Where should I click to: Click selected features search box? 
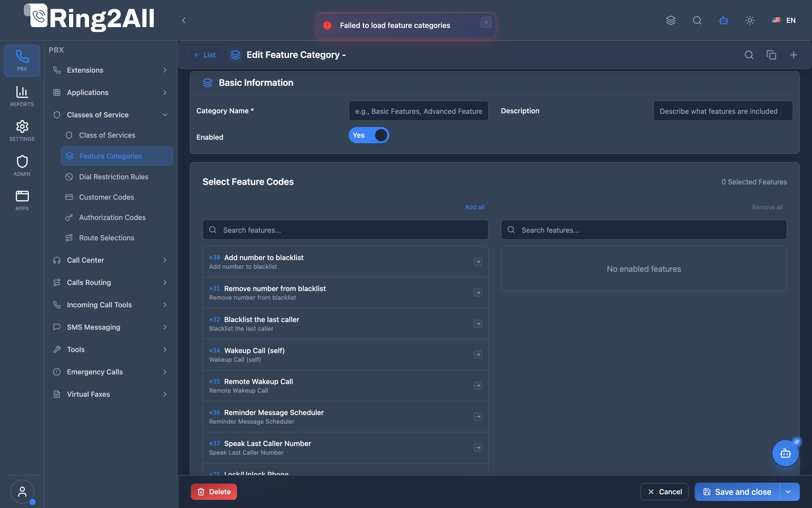pos(644,230)
